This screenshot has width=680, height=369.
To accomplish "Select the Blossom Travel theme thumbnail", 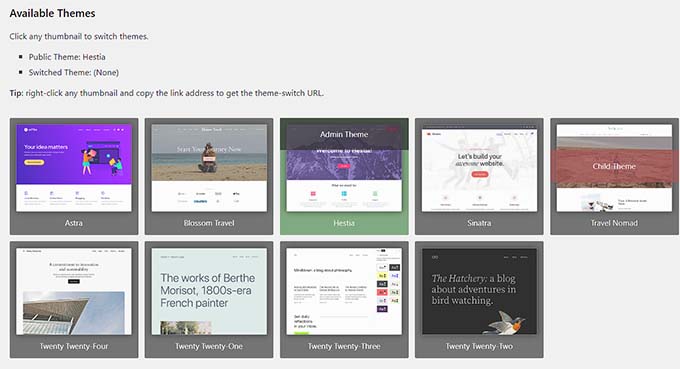I will coord(209,168).
